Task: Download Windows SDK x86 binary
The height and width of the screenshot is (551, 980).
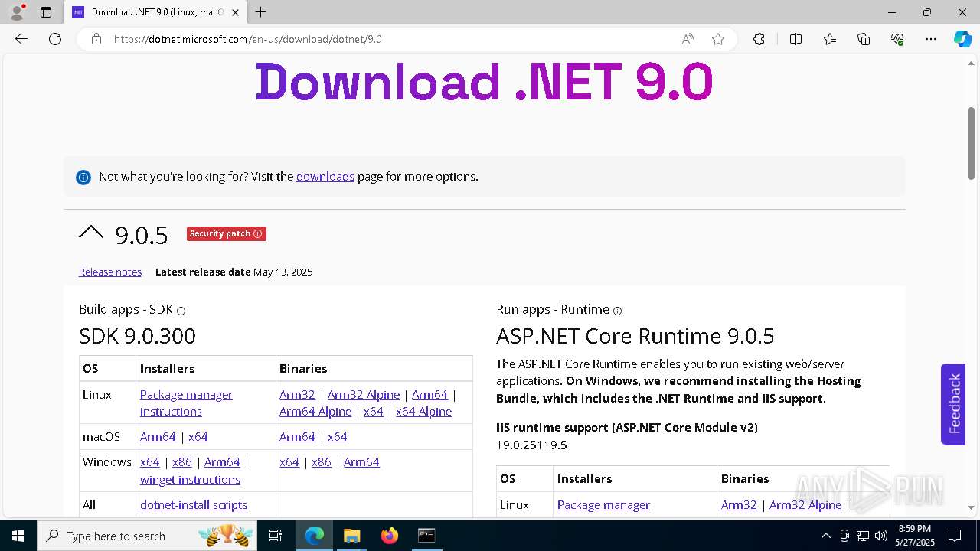Action: pyautogui.click(x=322, y=462)
